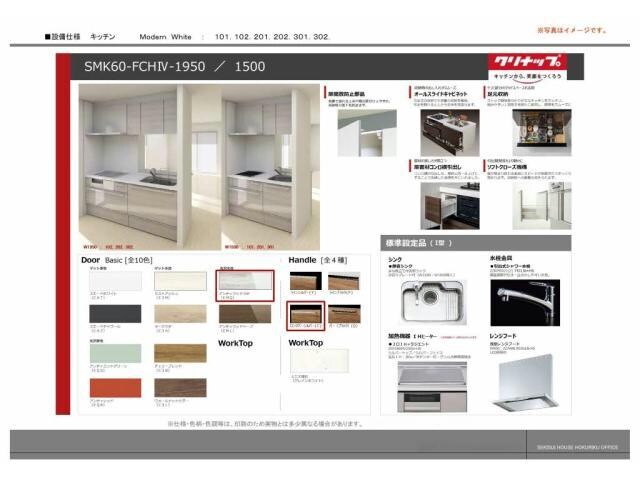The height and width of the screenshot is (480, 640).
Task: Select the IH heater cooktop image
Action: click(x=432, y=385)
